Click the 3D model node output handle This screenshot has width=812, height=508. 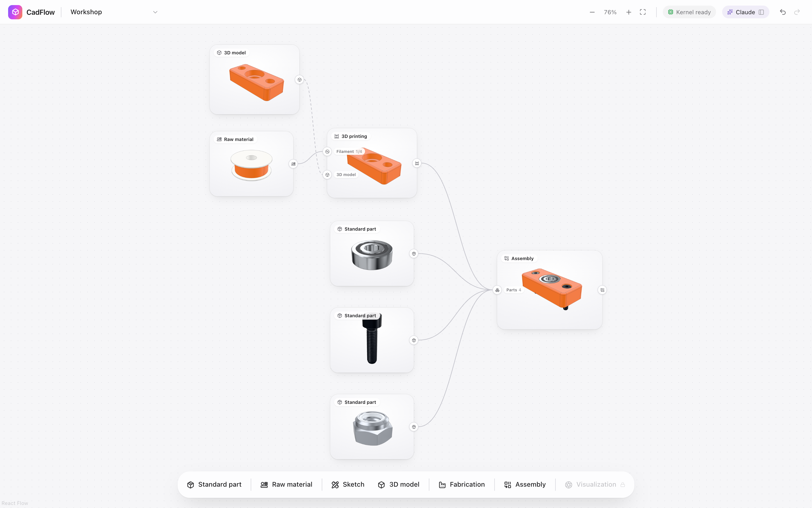300,80
